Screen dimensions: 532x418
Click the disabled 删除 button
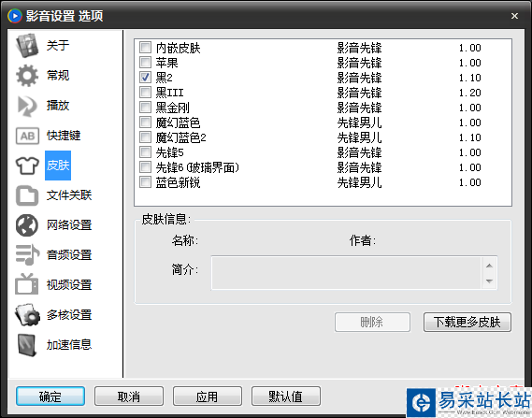[372, 322]
